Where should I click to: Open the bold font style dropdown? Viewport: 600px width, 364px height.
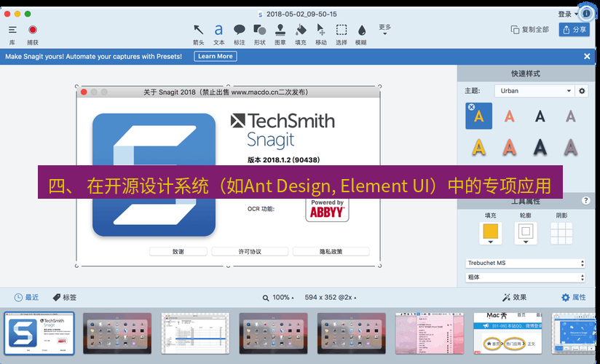click(526, 277)
